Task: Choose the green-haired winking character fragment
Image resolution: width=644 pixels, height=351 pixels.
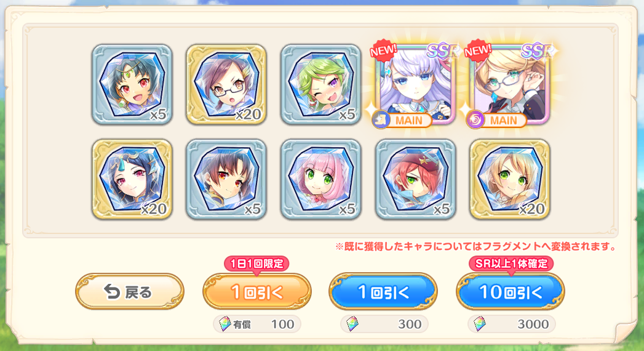Action: pyautogui.click(x=320, y=84)
